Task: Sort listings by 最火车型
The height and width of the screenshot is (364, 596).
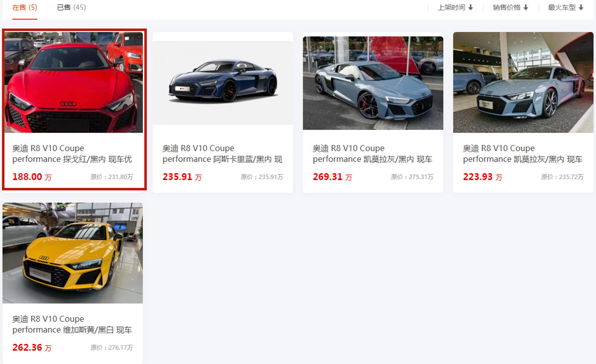Action: click(565, 8)
